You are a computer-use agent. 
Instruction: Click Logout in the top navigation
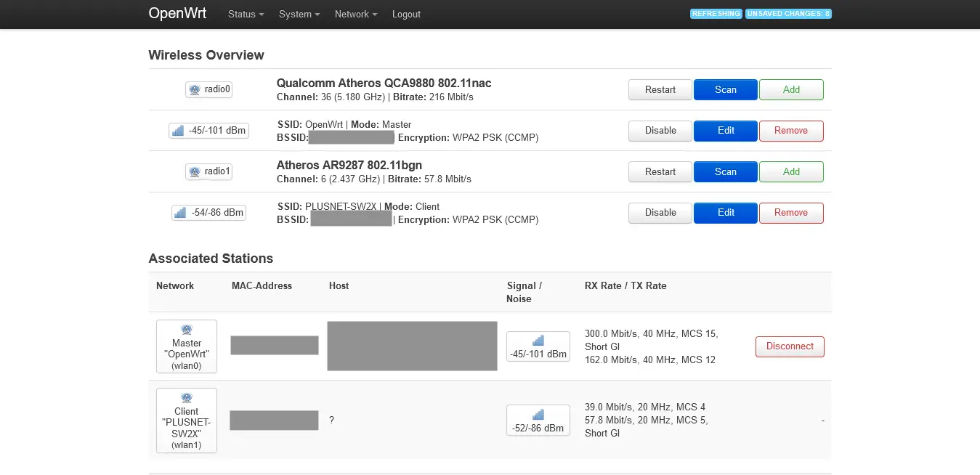(x=406, y=14)
